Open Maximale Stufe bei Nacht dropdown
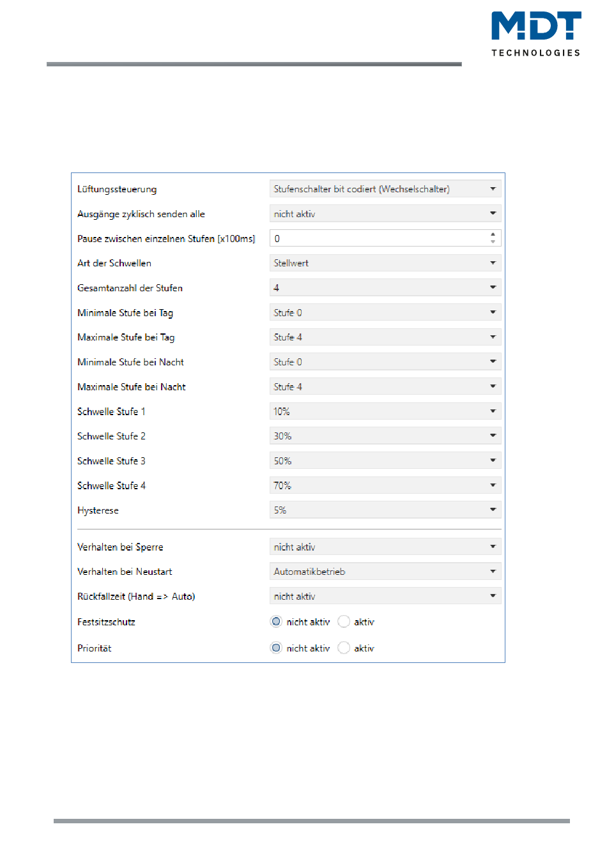The image size is (607, 868). click(x=385, y=387)
